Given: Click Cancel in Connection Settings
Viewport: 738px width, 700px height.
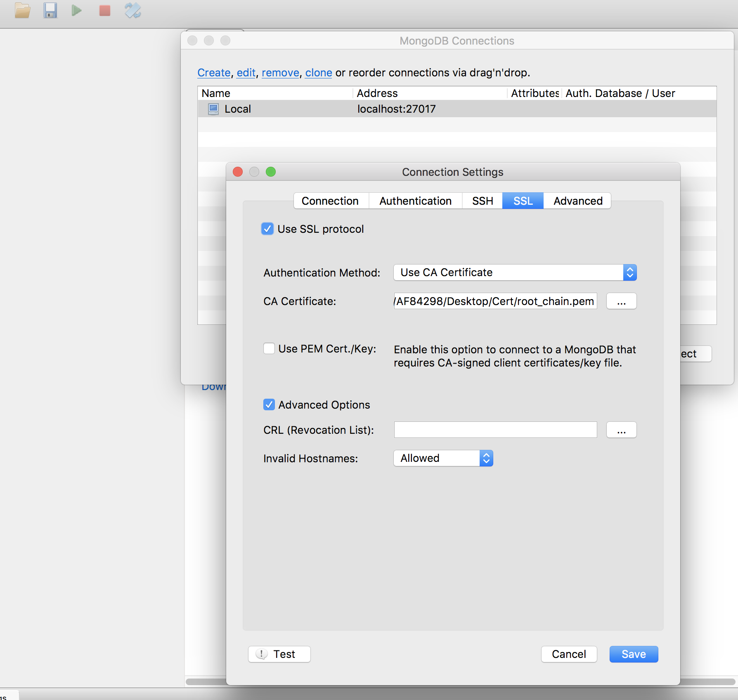Looking at the screenshot, I should (x=569, y=654).
